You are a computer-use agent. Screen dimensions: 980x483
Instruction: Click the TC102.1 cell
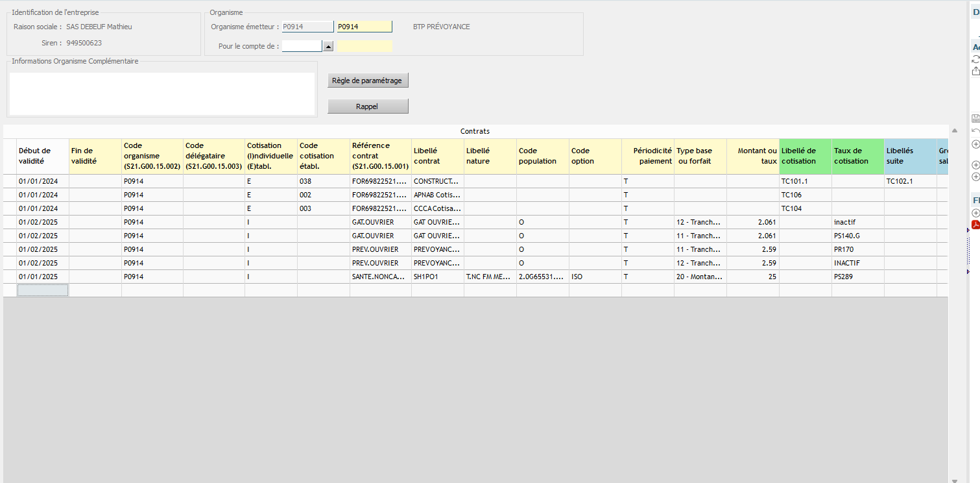910,181
